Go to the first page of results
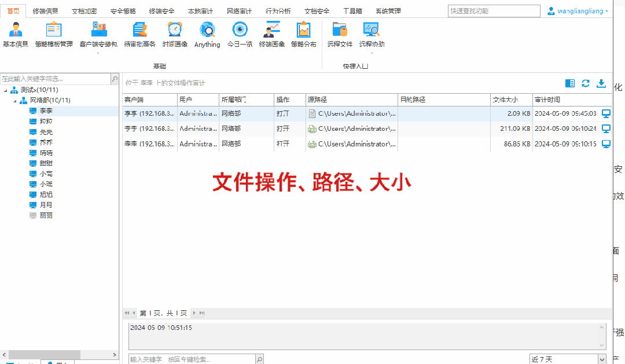The image size is (625, 364). 127,313
